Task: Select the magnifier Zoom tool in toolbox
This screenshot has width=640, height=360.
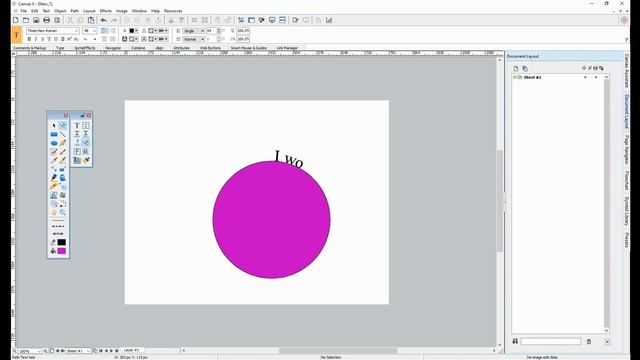Action: [x=62, y=213]
